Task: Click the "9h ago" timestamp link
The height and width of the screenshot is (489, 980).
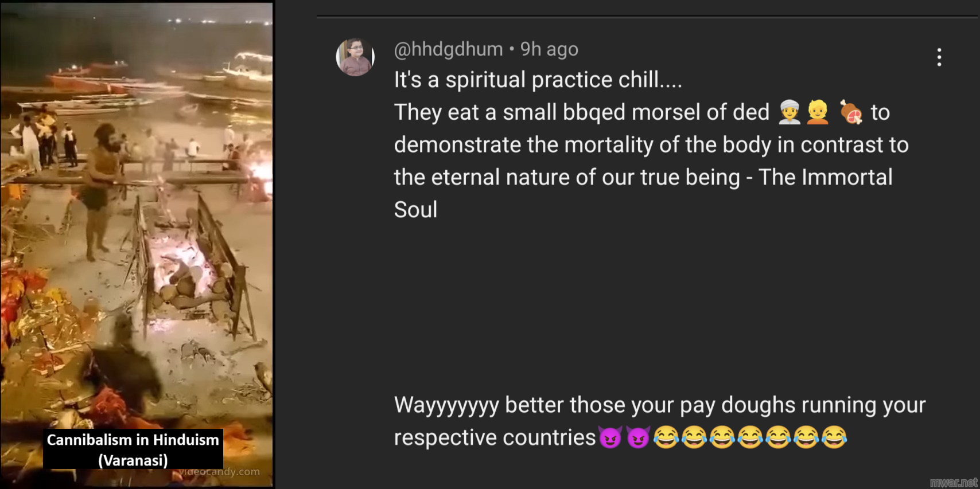Action: (x=549, y=49)
